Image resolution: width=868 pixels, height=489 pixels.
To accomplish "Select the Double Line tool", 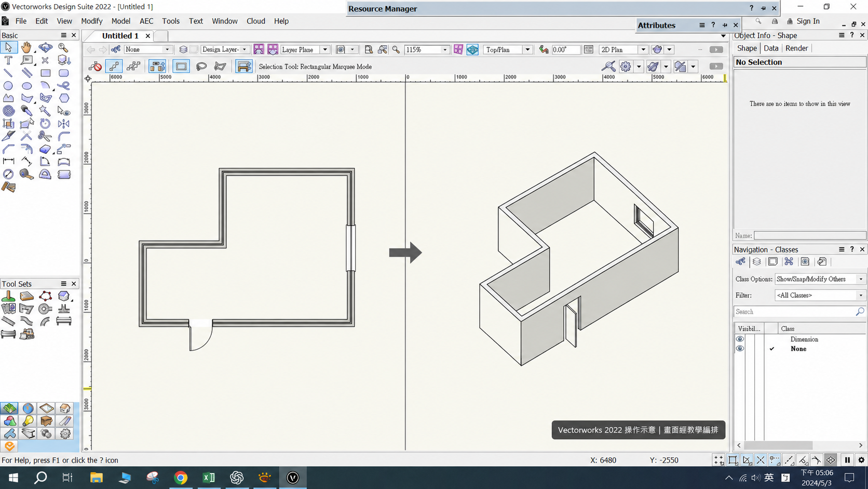I will (26, 73).
